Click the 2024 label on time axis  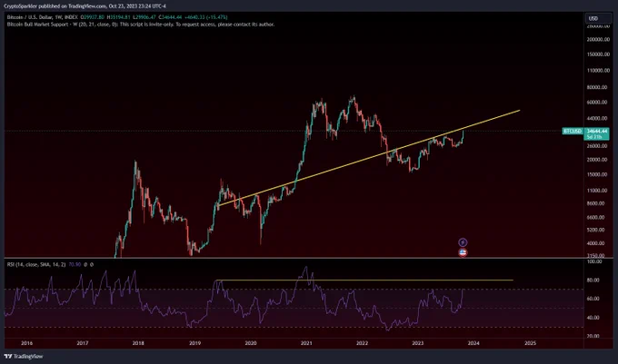tap(473, 343)
